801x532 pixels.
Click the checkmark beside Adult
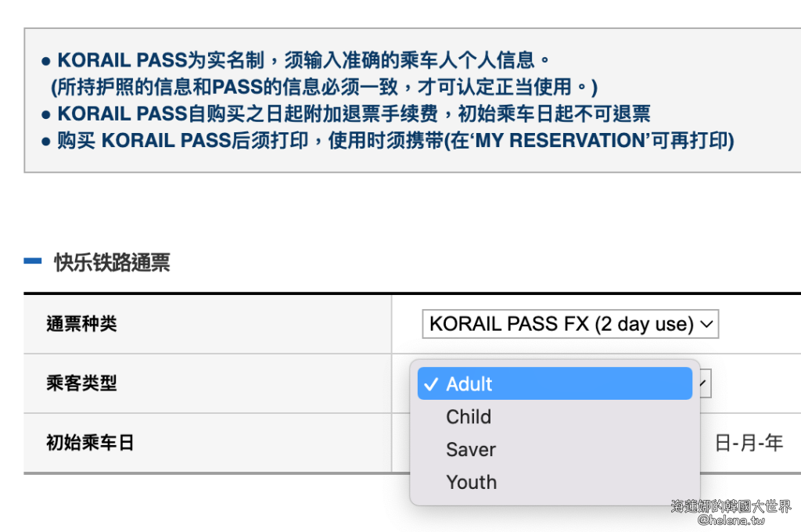(430, 384)
